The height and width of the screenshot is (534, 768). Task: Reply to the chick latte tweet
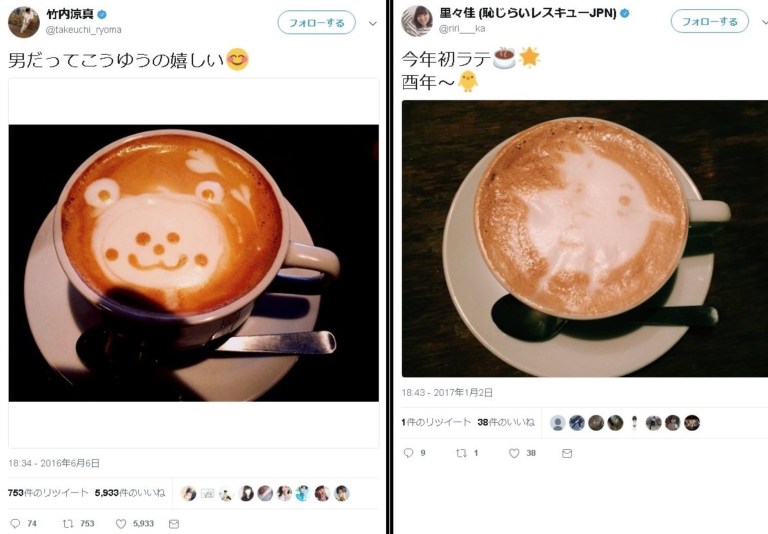[408, 453]
